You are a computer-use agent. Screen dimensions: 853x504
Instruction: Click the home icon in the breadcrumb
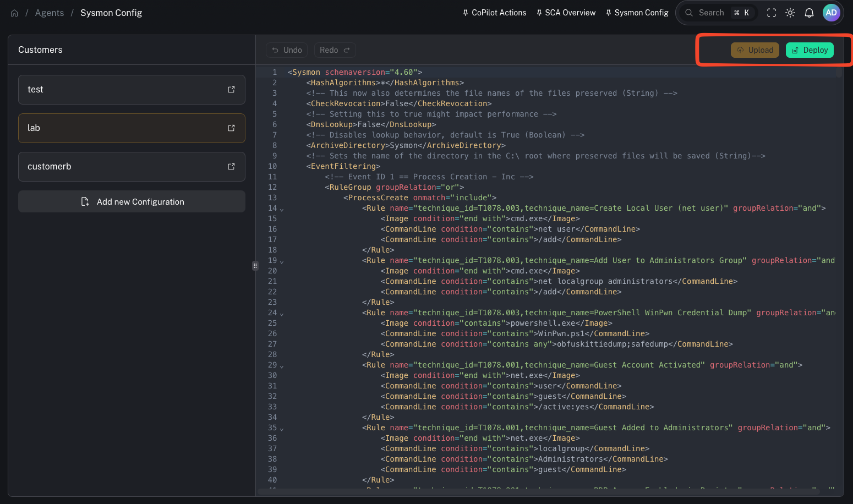pos(14,12)
